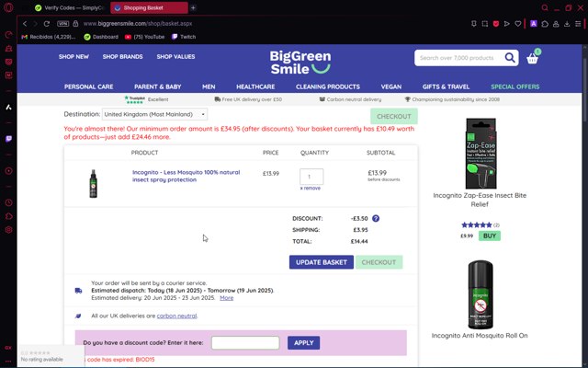Viewport: 588px width, 368px height.
Task: Open the sidebar settings gear icon
Action: point(8,230)
